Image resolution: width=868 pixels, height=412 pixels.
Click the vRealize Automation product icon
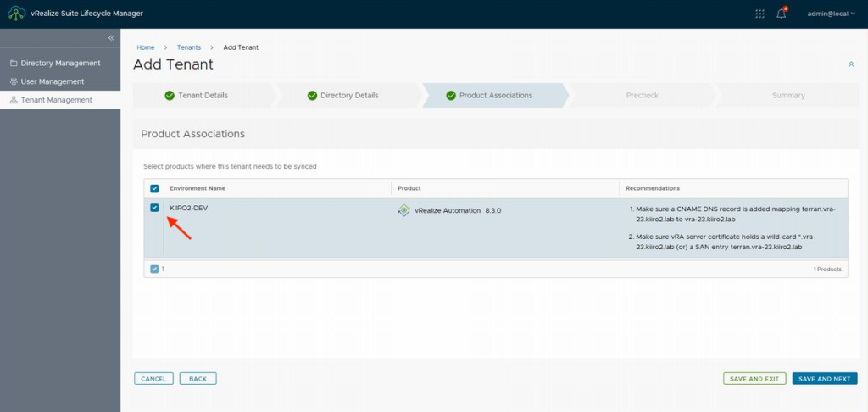pos(404,210)
